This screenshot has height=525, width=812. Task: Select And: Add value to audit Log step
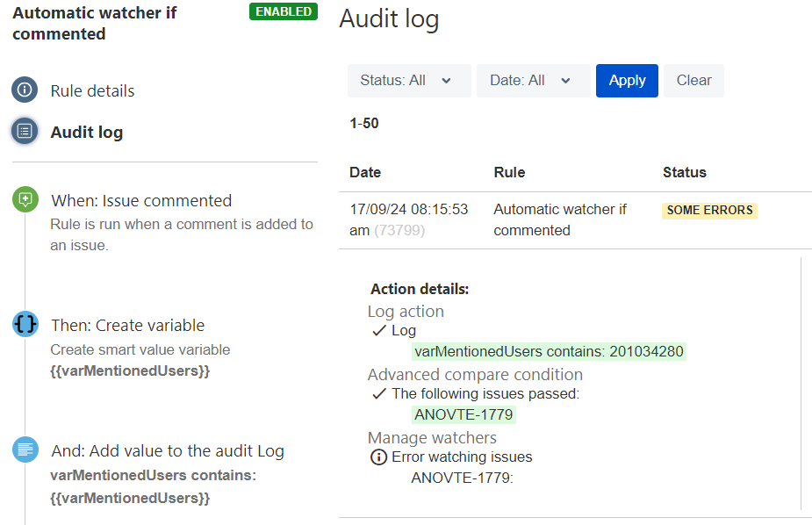point(168,451)
